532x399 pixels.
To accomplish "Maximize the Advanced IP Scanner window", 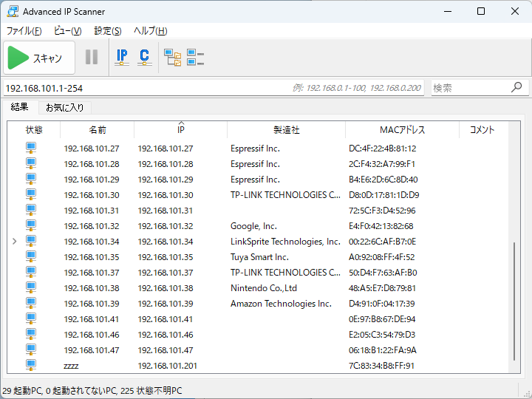I will 481,11.
